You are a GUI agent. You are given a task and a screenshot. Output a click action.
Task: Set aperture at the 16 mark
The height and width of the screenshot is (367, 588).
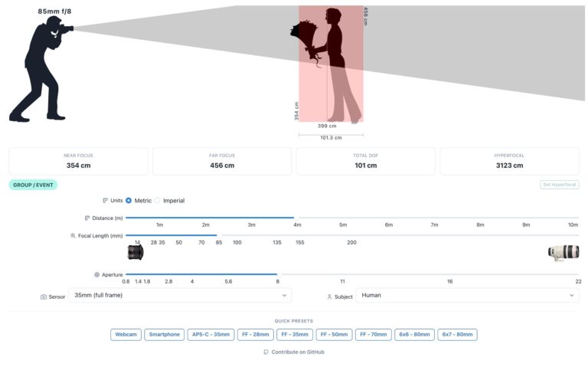click(x=449, y=281)
